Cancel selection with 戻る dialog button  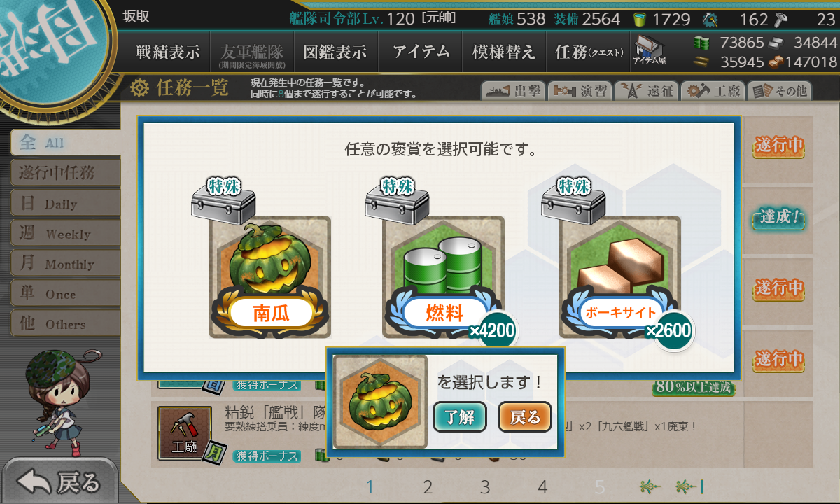(x=525, y=417)
